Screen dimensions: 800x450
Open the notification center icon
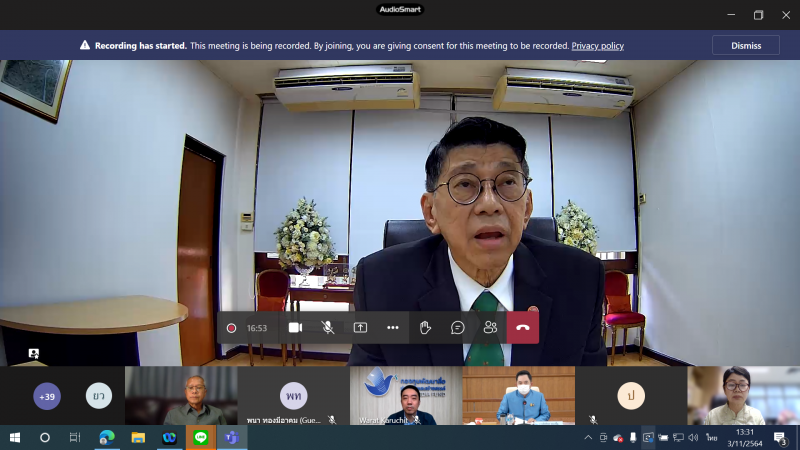(x=780, y=438)
